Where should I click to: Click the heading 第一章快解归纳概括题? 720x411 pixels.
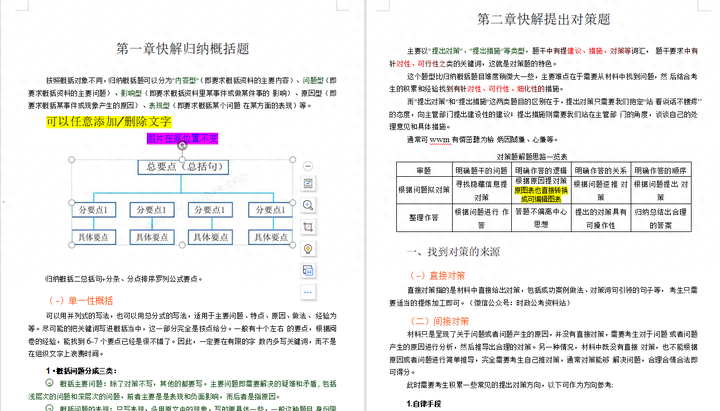click(x=182, y=48)
